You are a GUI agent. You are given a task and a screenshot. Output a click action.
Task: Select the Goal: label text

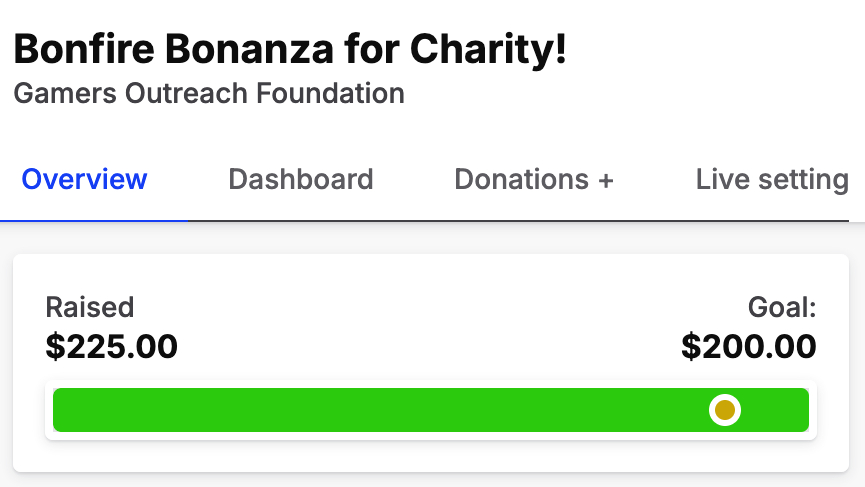coord(782,307)
